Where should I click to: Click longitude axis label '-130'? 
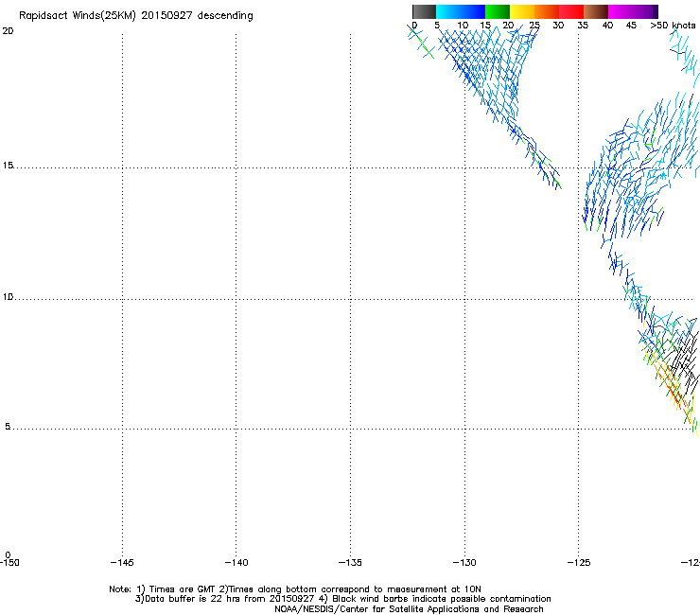[x=464, y=563]
